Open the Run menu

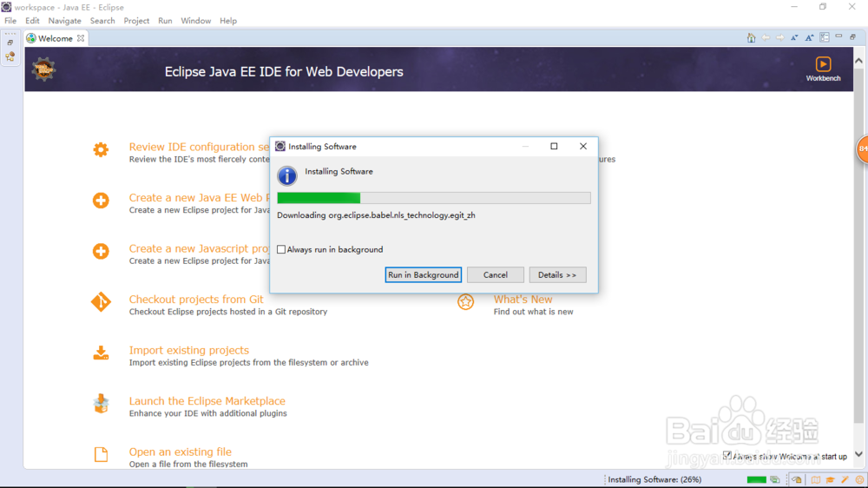coord(165,21)
